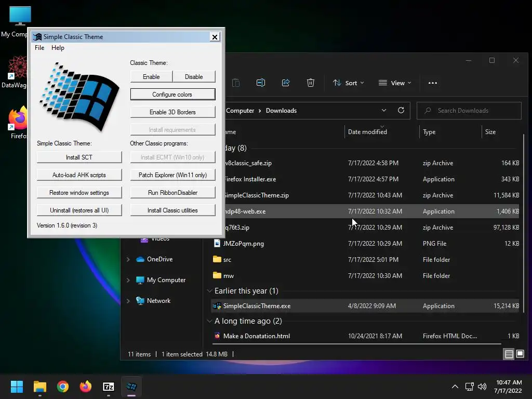Open 7-Zip from the taskbar
This screenshot has height=399, width=532.
(x=108, y=387)
